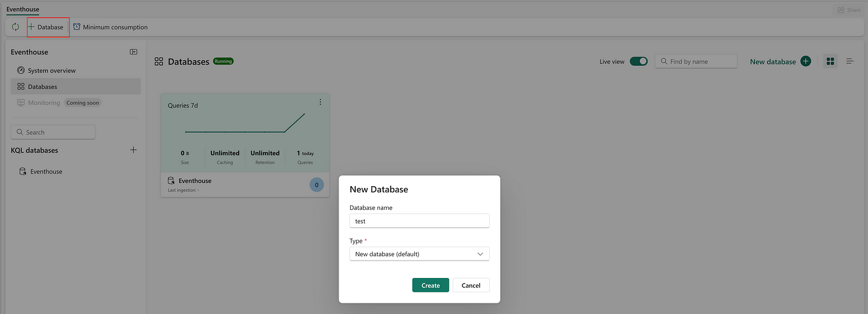The height and width of the screenshot is (314, 868).
Task: Open Eventhouse card more options menu
Action: (x=321, y=102)
